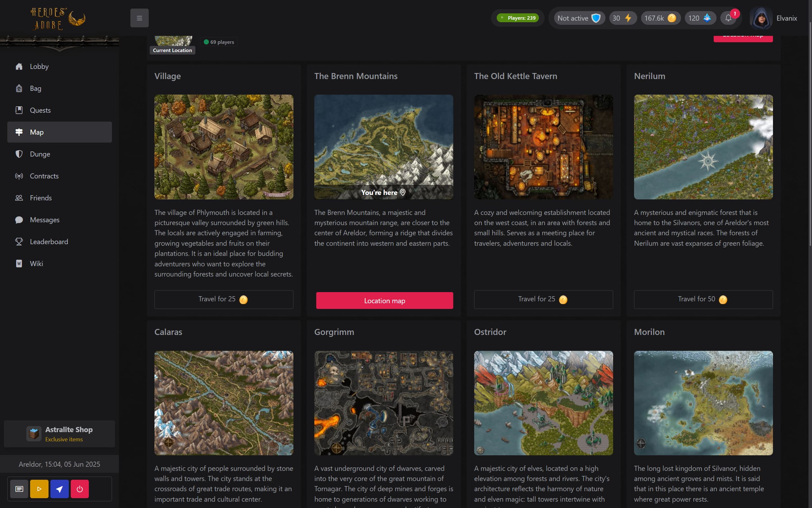Click the Calaras map thumbnail
The height and width of the screenshot is (508, 812).
[x=224, y=403]
